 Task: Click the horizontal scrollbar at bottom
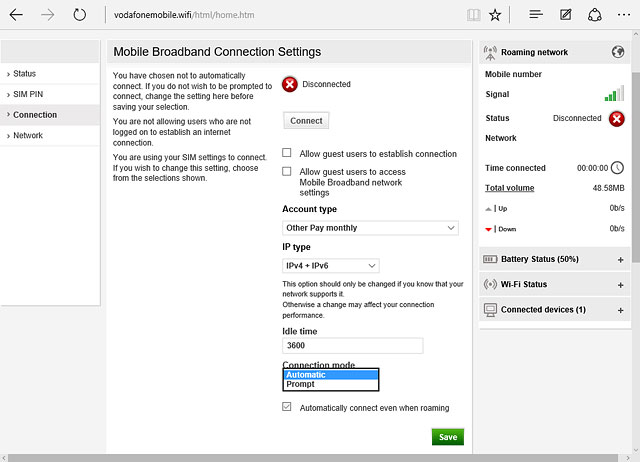click(313, 458)
